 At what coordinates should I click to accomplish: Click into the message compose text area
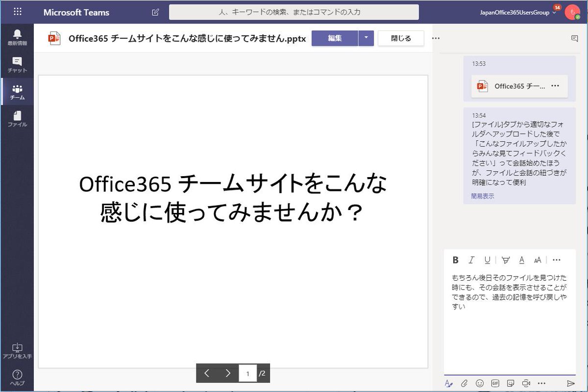(510, 321)
